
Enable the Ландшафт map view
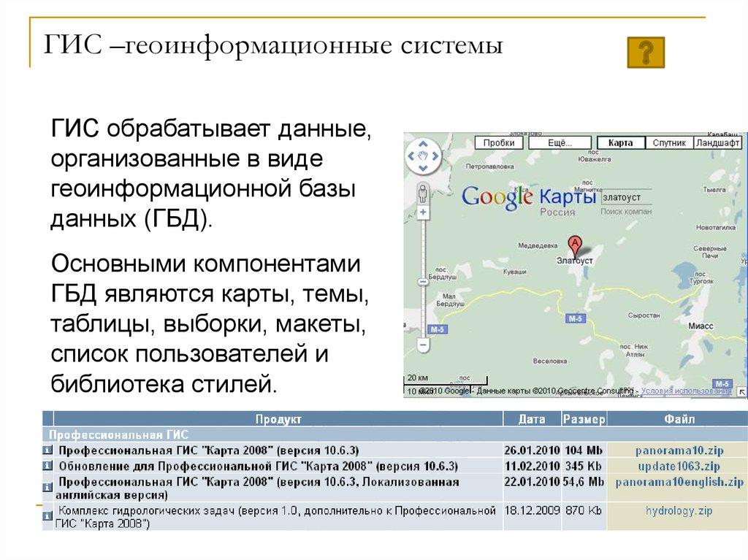[717, 143]
